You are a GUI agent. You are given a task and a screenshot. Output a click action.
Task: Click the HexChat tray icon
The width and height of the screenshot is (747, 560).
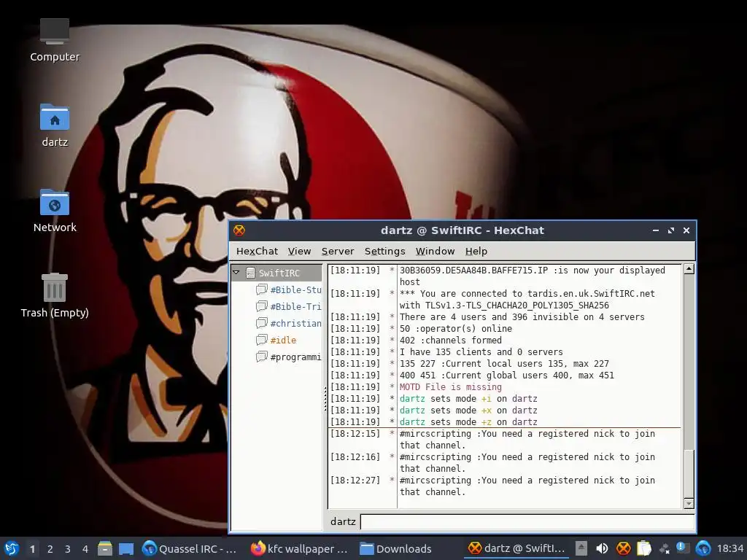[x=623, y=548]
